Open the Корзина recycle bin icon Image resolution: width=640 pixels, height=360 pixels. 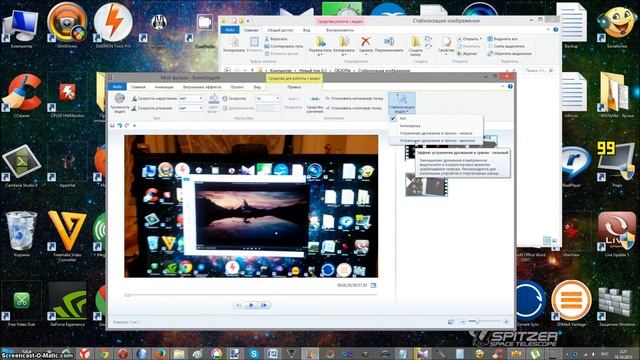(x=21, y=234)
